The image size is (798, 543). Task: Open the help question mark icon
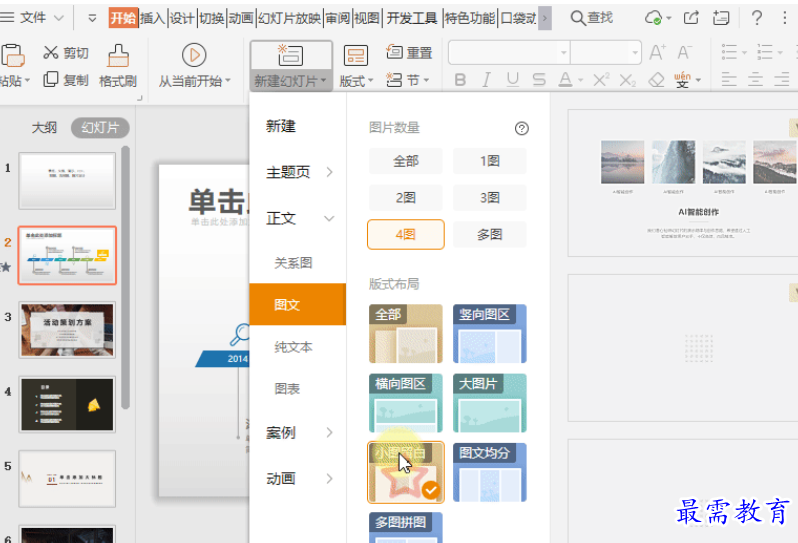click(x=757, y=18)
